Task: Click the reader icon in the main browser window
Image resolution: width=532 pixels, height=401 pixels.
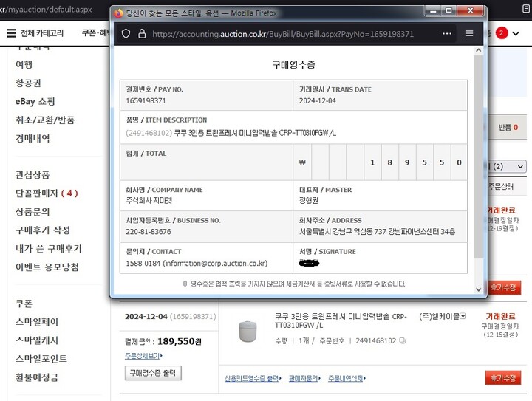Action: click(x=527, y=9)
